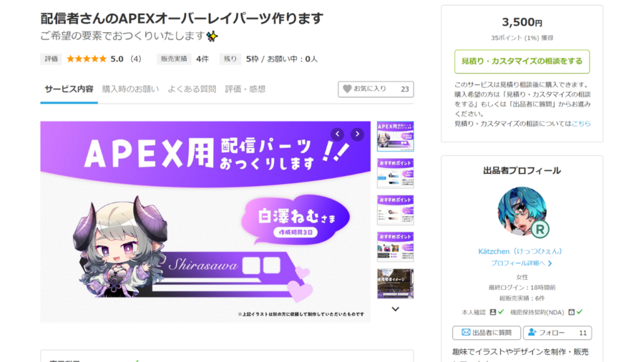Click the NDA agreement icon
This screenshot has height=362, width=644.
pyautogui.click(x=571, y=312)
